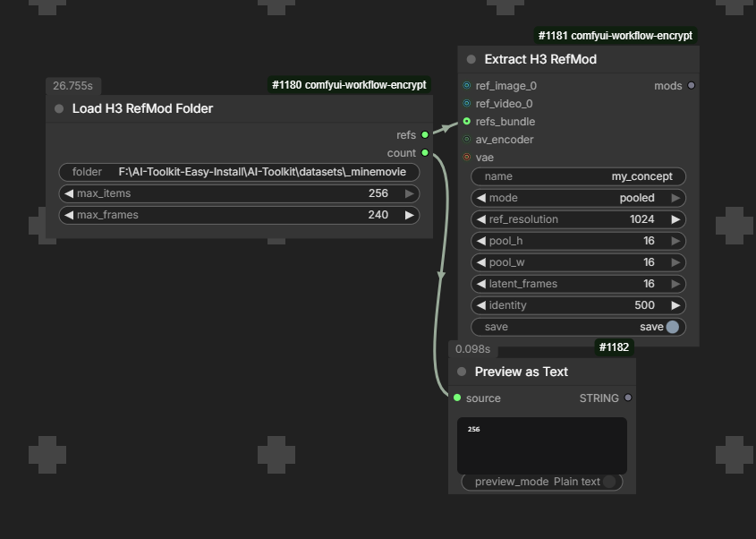Click the ref_resolution 1024 value
The height and width of the screenshot is (539, 756).
tap(641, 219)
